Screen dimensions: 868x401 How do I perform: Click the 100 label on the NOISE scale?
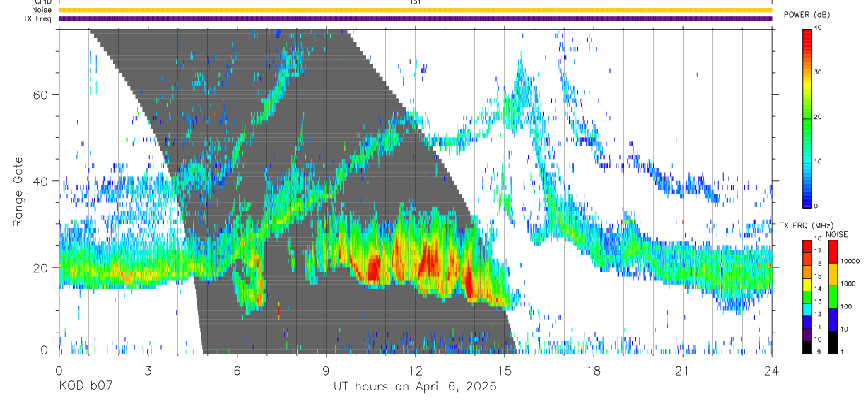pyautogui.click(x=846, y=306)
